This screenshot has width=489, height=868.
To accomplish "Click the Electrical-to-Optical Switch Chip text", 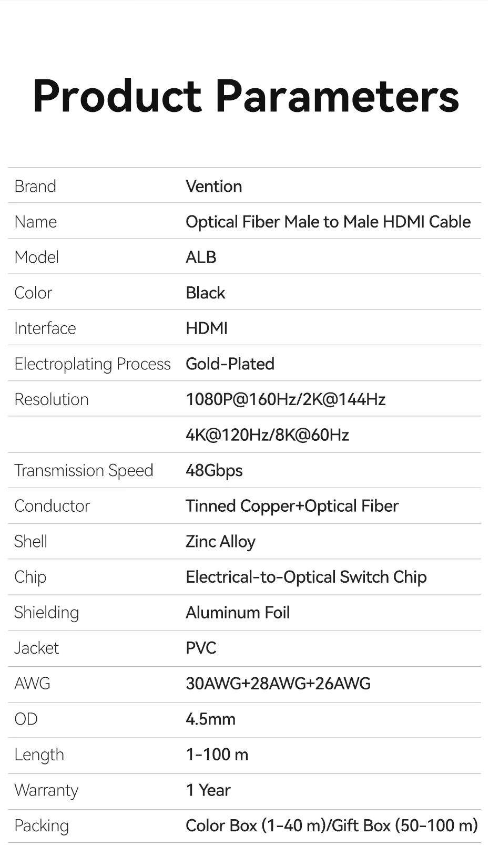I will pos(306,577).
